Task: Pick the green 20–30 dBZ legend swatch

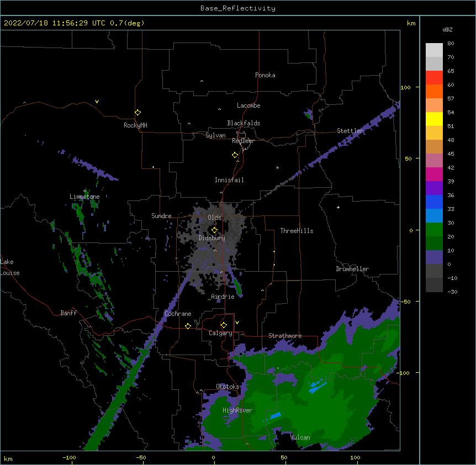Action: tap(434, 230)
